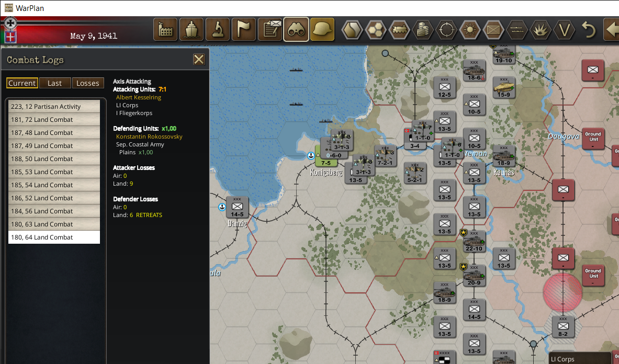Select the 5-2-1 air unit
Screen dimensions: 619x364
coord(415,173)
